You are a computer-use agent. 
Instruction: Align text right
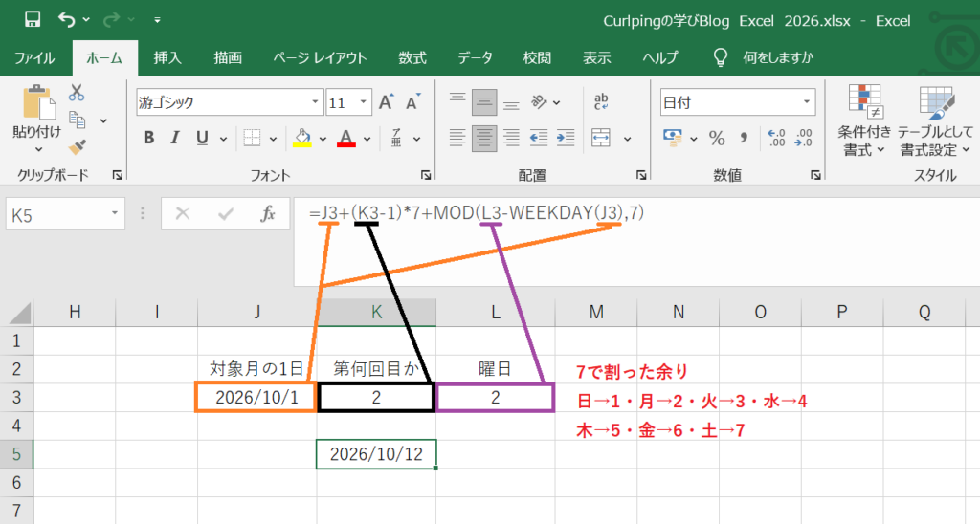coord(511,138)
